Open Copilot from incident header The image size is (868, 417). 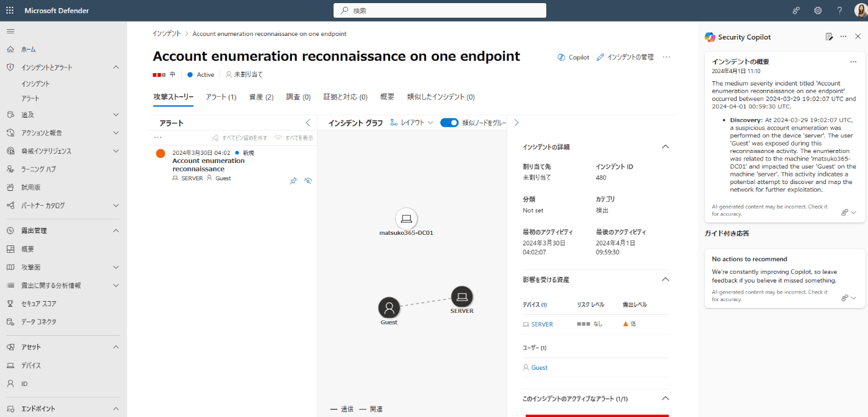pos(573,57)
